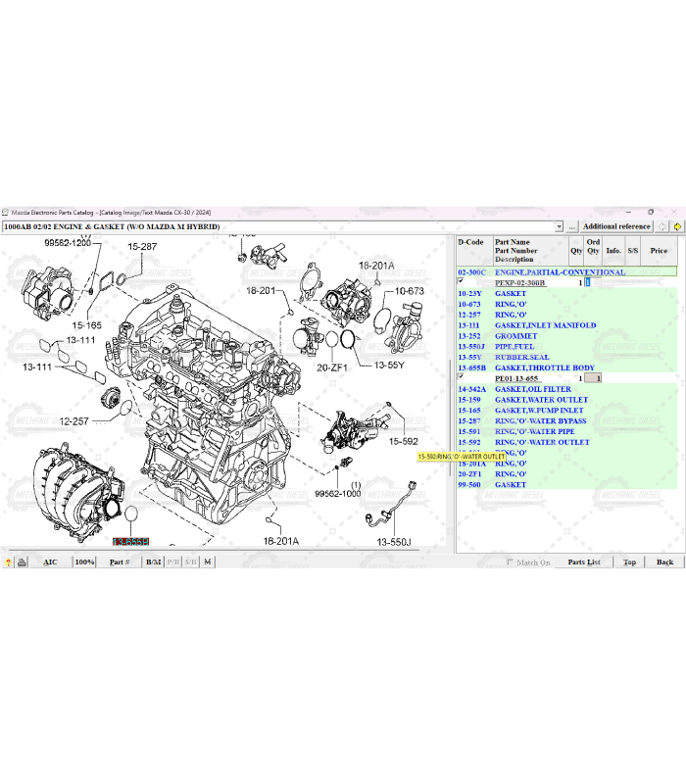Image resolution: width=686 pixels, height=784 pixels.
Task: Click the greyed back arrow icon
Action: coord(663,226)
